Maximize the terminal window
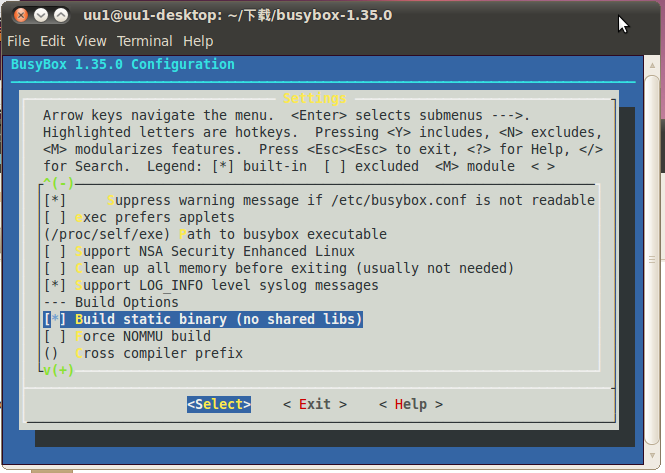The image size is (665, 473). [62, 16]
